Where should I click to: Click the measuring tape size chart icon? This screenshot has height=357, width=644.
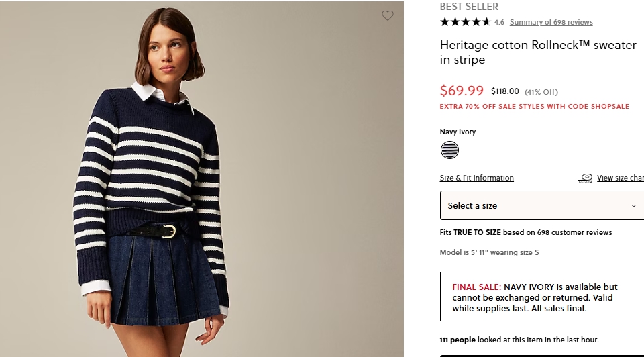[x=585, y=178]
